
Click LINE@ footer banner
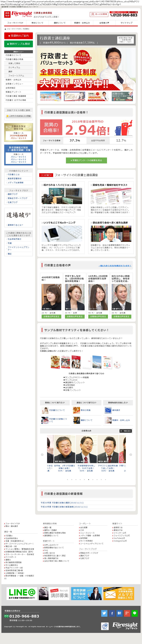[x=22, y=593]
